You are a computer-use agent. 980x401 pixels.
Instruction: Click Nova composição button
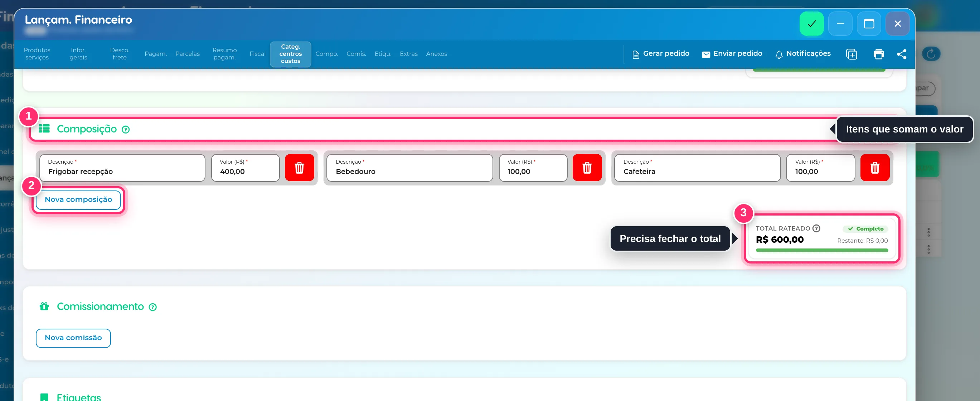point(78,200)
